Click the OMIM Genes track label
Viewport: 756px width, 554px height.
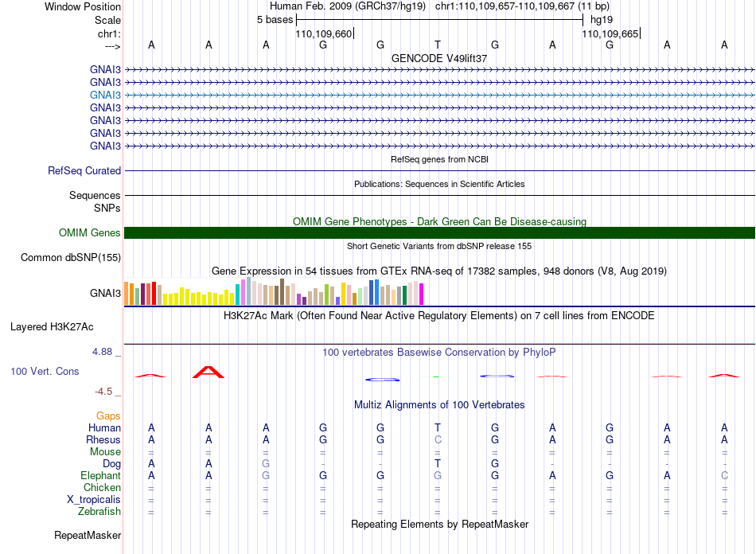90,233
